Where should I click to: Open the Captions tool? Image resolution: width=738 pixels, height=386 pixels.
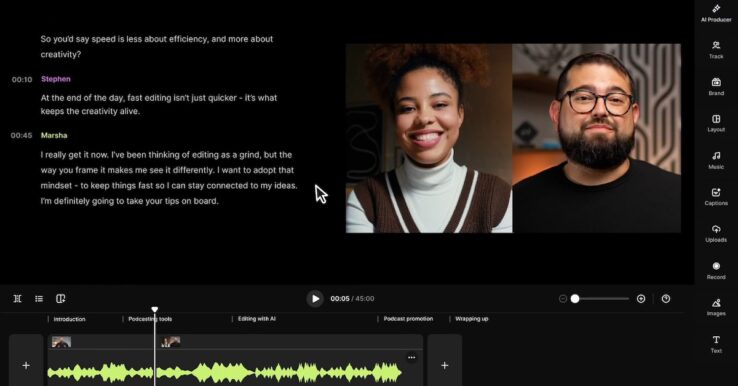[716, 197]
